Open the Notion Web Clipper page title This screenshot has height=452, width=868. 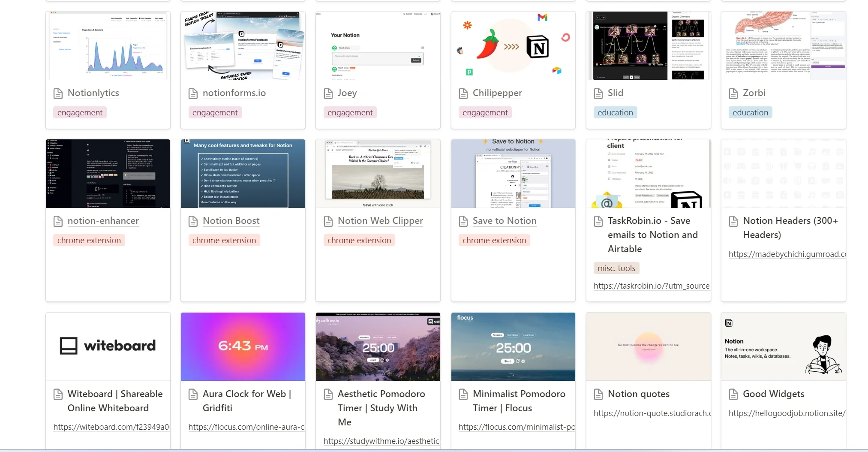coord(380,221)
